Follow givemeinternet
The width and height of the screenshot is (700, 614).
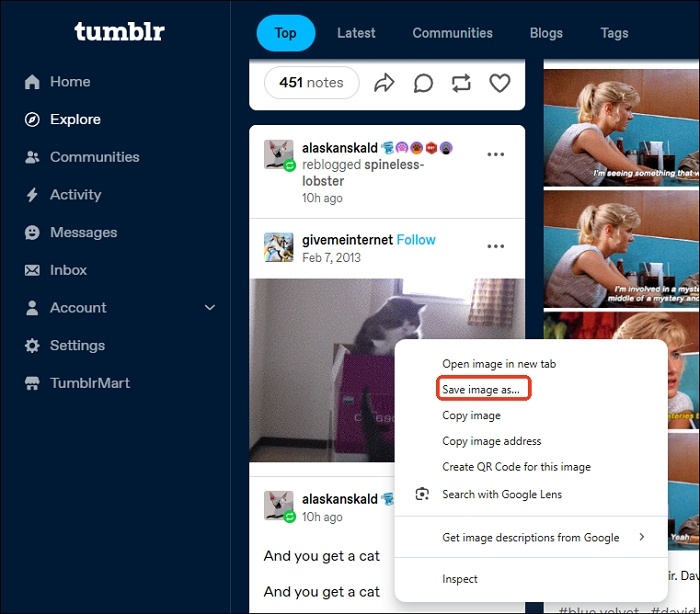click(x=416, y=240)
